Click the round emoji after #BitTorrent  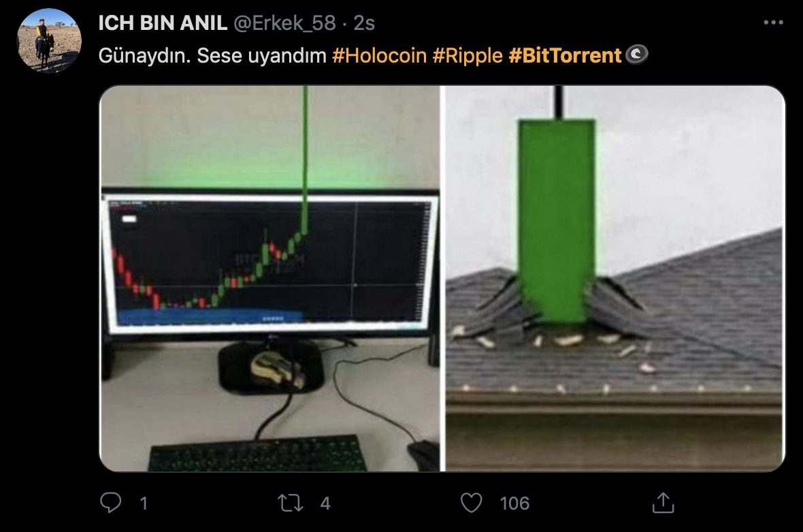[x=637, y=55]
